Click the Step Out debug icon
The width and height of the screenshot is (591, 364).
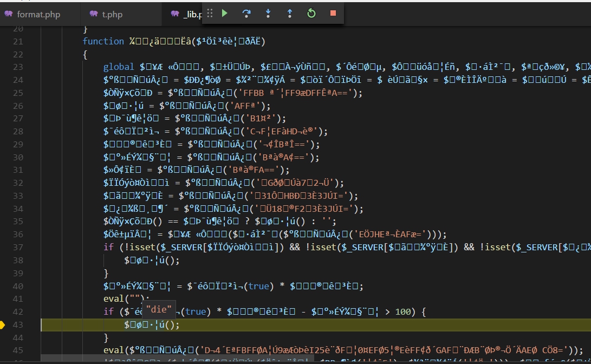coord(289,13)
